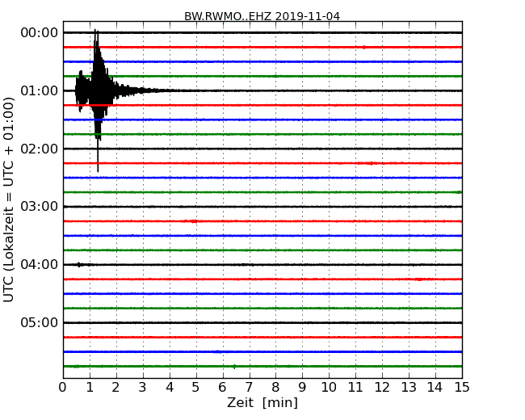
Task: Click x-axis tick label 13
Action: tap(409, 388)
